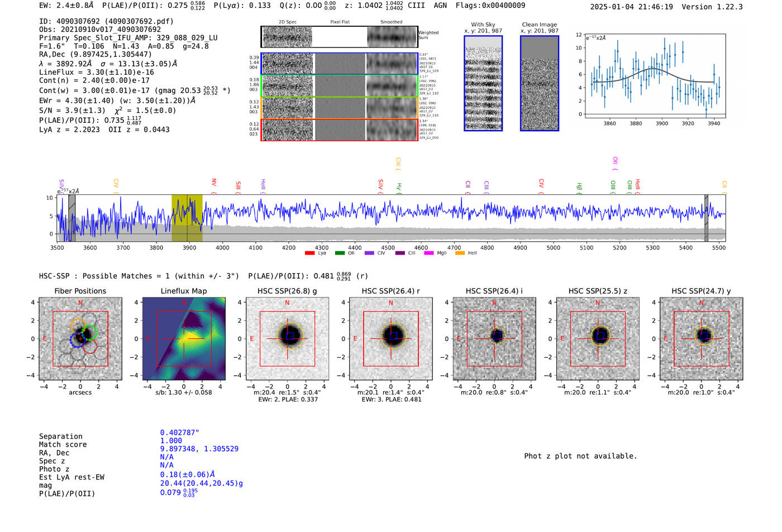The image size is (782, 532).
Task: Click the black-bordered Weighted Sum spectrum strip
Action: (339, 37)
